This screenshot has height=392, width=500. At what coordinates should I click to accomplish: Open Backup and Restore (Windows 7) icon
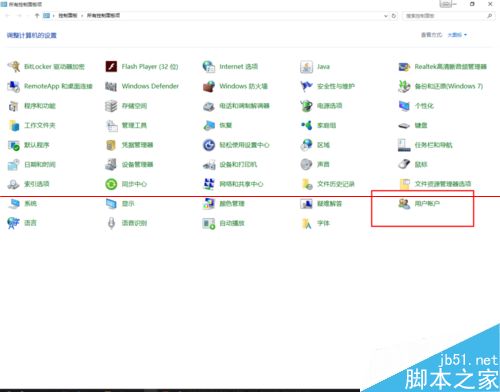pyautogui.click(x=404, y=86)
